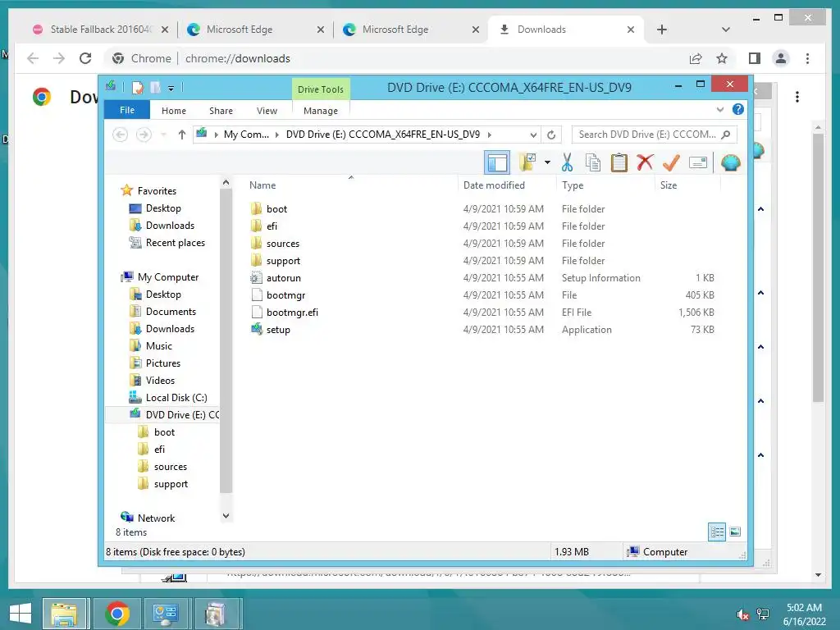This screenshot has height=630, width=840.
Task: Sort by Date modified column header
Action: [x=494, y=185]
